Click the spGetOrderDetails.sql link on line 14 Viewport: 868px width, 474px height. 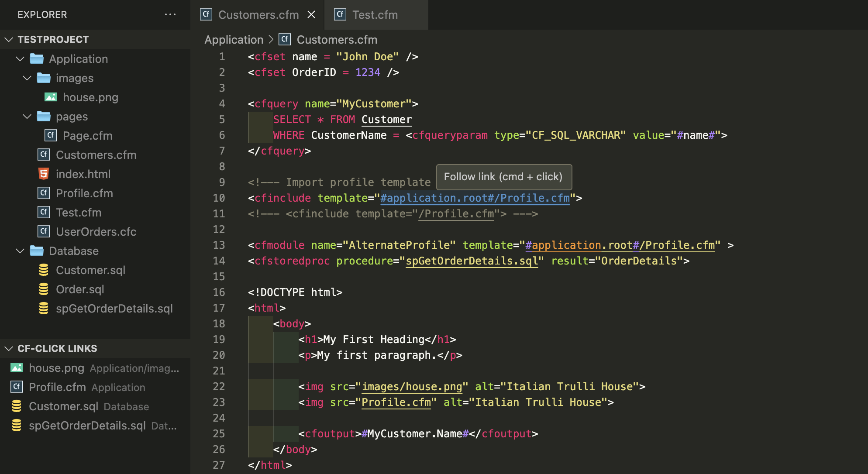[x=472, y=261]
